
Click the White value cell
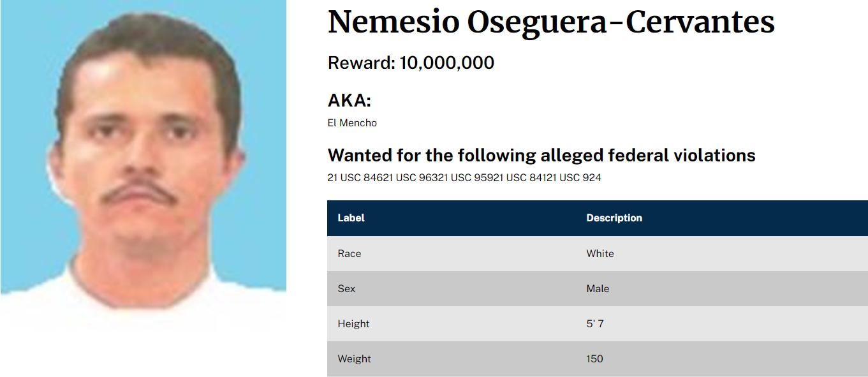tap(600, 254)
